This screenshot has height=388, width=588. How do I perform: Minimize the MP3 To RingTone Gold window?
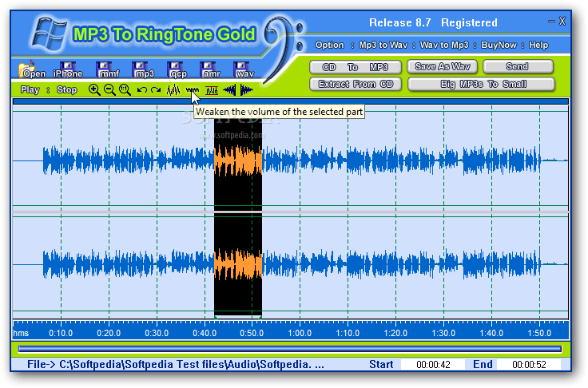pos(551,22)
